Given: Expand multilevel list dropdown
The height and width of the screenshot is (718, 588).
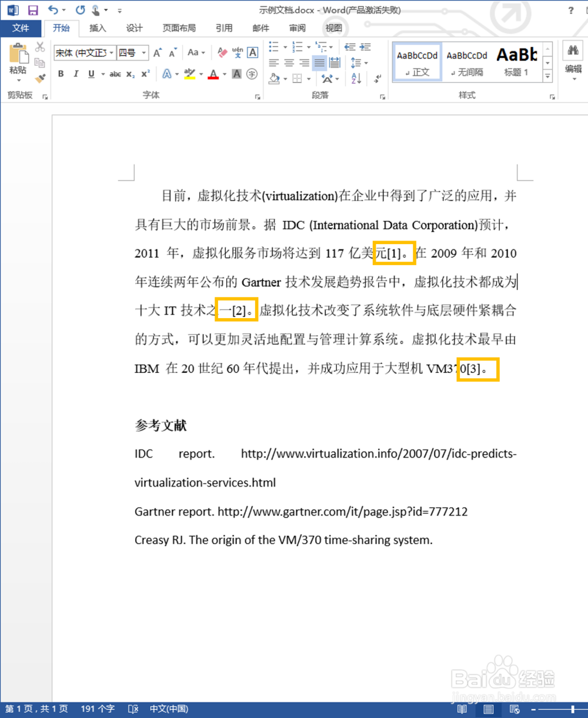Looking at the screenshot, I should click(x=331, y=47).
